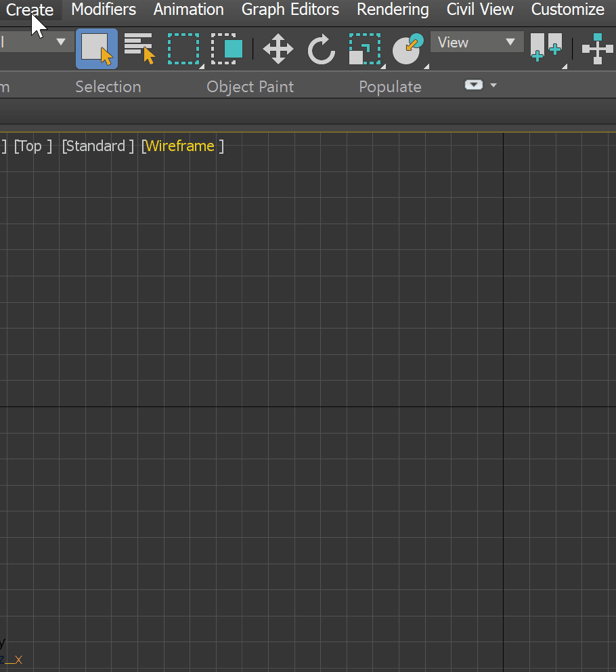Open the partially visible combo box at top left
This screenshot has height=672, width=616.
click(30, 42)
